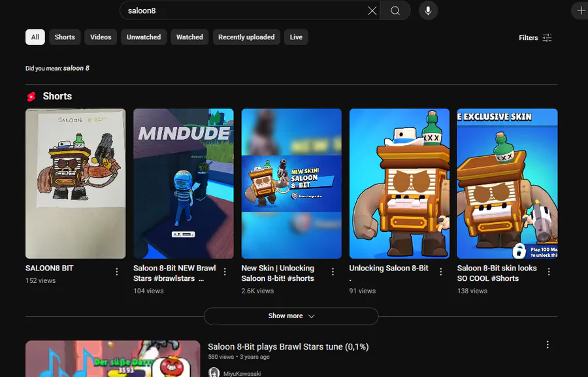The height and width of the screenshot is (377, 588).
Task: Filter results by Watched
Action: click(189, 37)
